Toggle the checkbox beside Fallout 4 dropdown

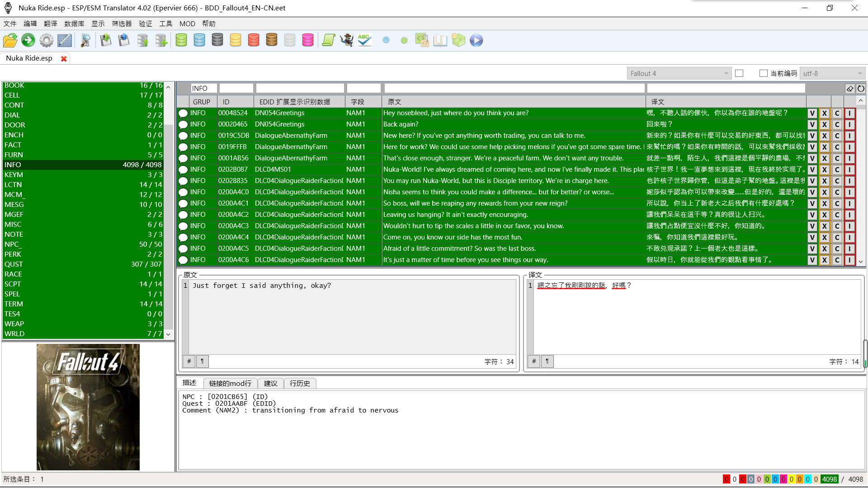pos(739,73)
